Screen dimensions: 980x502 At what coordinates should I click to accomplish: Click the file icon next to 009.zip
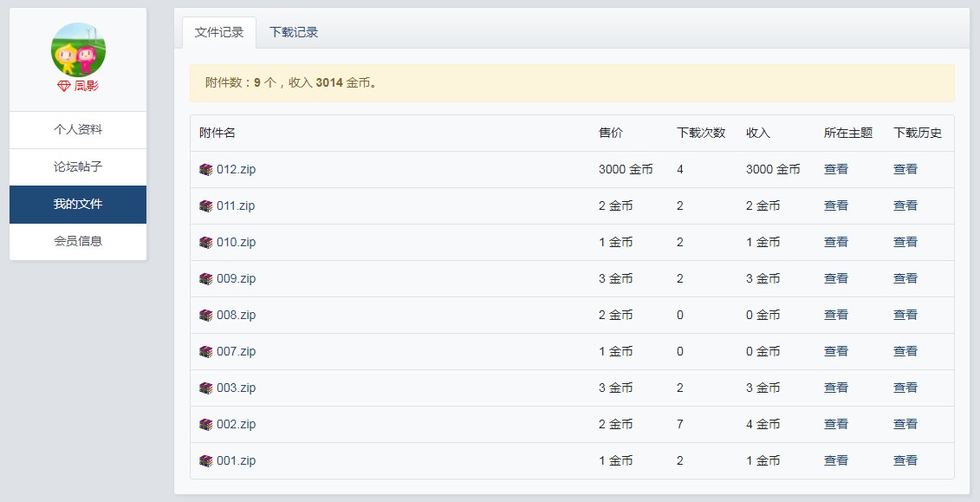(x=205, y=279)
